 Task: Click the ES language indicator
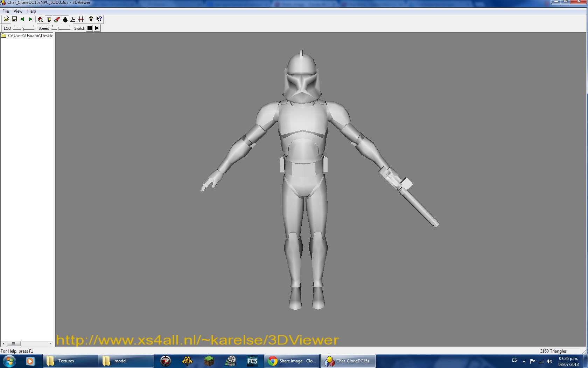point(514,360)
